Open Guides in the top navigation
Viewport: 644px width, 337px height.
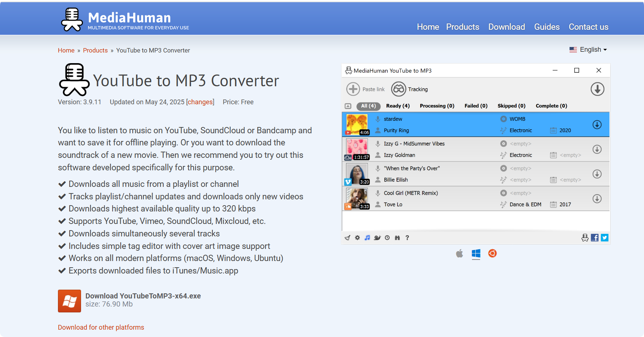[x=547, y=27]
